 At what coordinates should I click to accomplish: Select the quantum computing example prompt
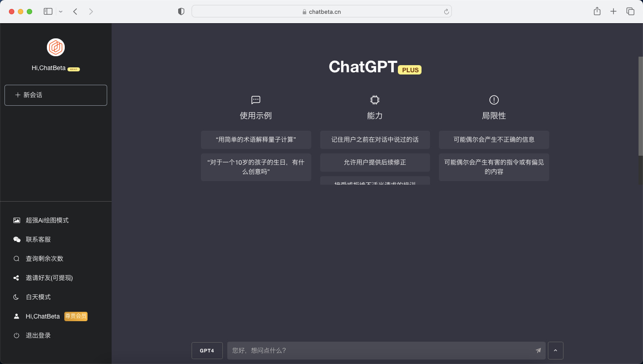(255, 140)
